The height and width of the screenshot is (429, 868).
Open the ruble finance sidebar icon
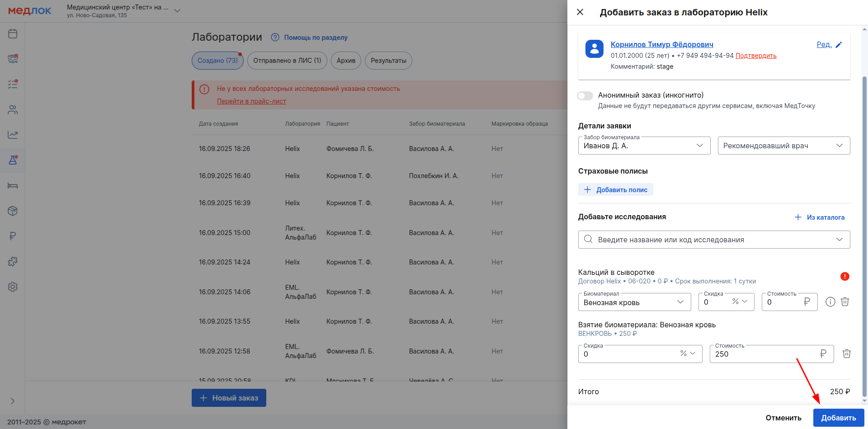coord(13,236)
